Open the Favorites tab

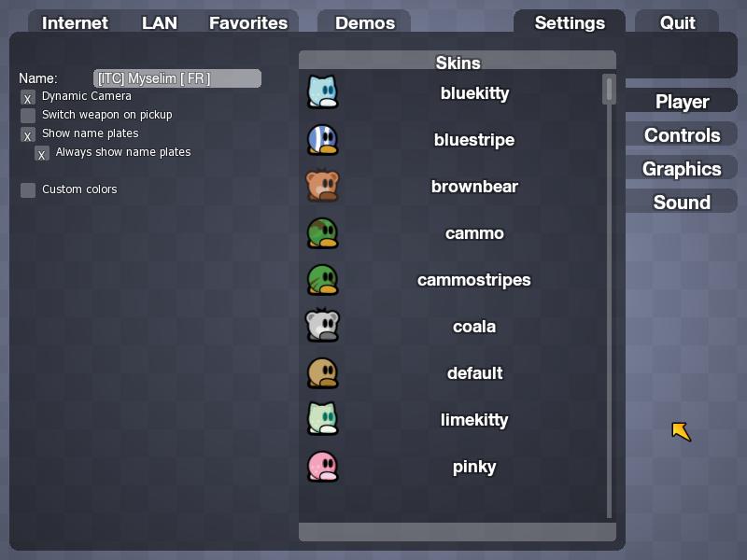[248, 22]
